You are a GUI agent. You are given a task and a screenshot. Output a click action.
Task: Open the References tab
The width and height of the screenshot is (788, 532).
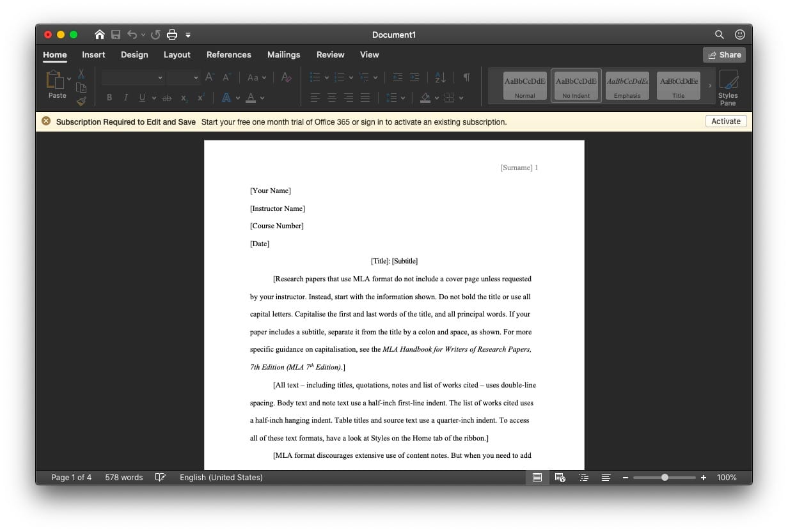click(229, 55)
